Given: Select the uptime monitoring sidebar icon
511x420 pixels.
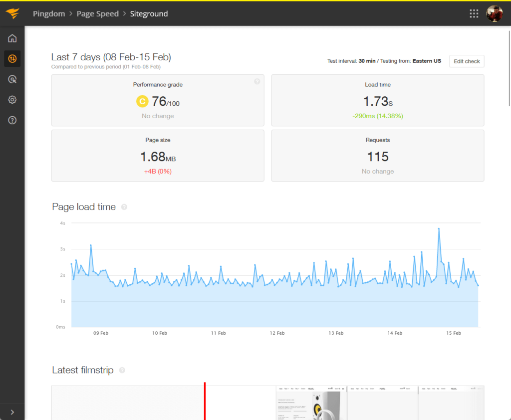Looking at the screenshot, I should point(12,59).
